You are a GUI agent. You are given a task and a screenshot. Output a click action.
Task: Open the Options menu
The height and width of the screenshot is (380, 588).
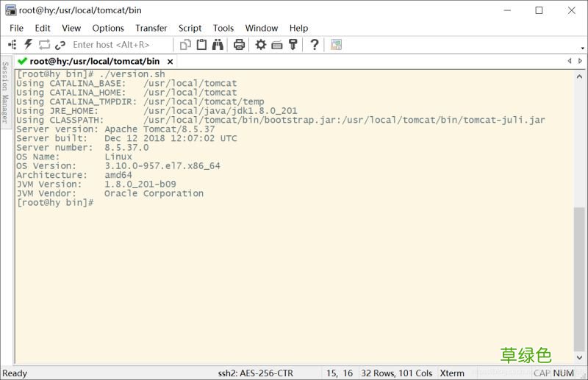click(x=108, y=28)
